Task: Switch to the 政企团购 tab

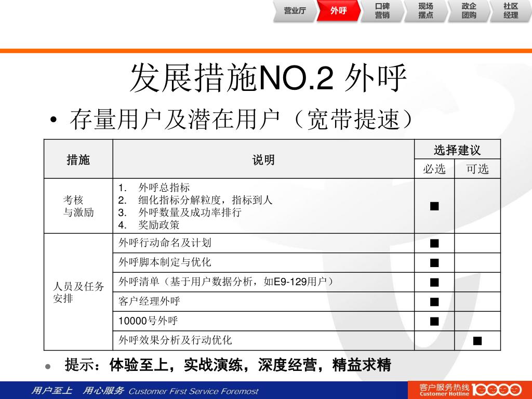Action: pos(469,11)
